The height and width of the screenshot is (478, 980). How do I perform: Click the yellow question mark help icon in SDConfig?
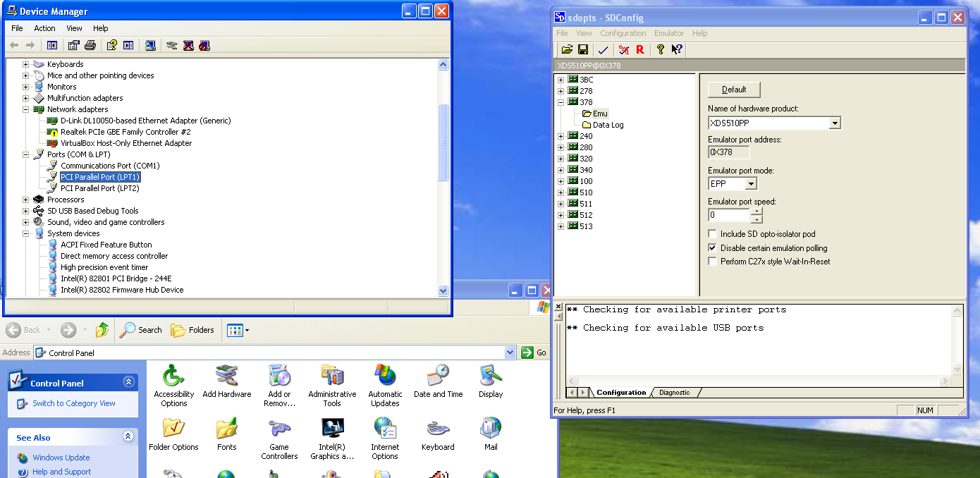pos(661,49)
